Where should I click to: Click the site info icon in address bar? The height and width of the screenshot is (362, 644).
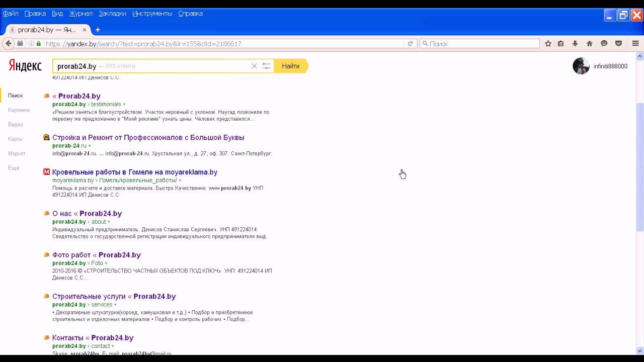31,44
